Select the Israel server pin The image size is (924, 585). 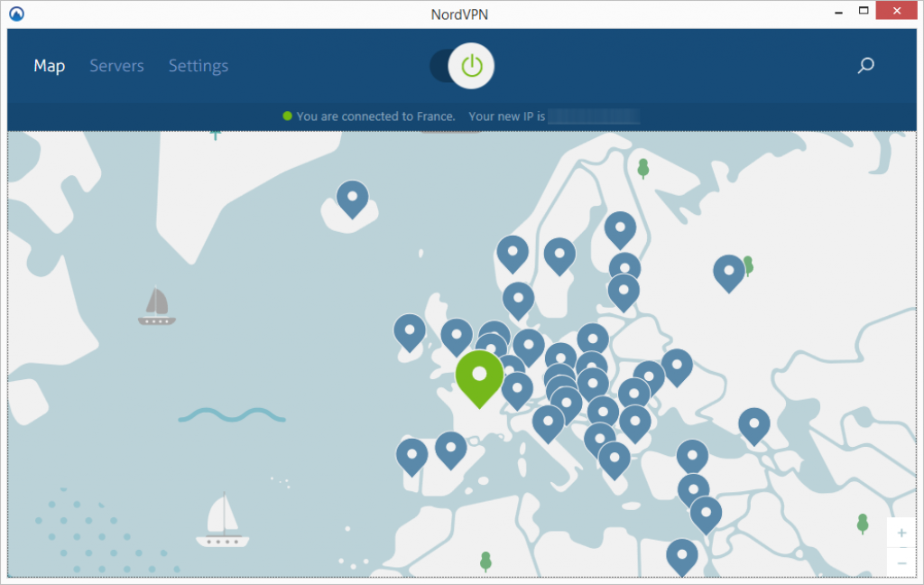click(x=706, y=515)
